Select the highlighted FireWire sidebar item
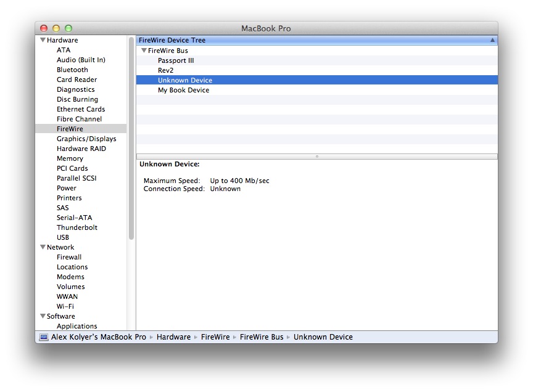The image size is (533, 392). click(x=81, y=129)
